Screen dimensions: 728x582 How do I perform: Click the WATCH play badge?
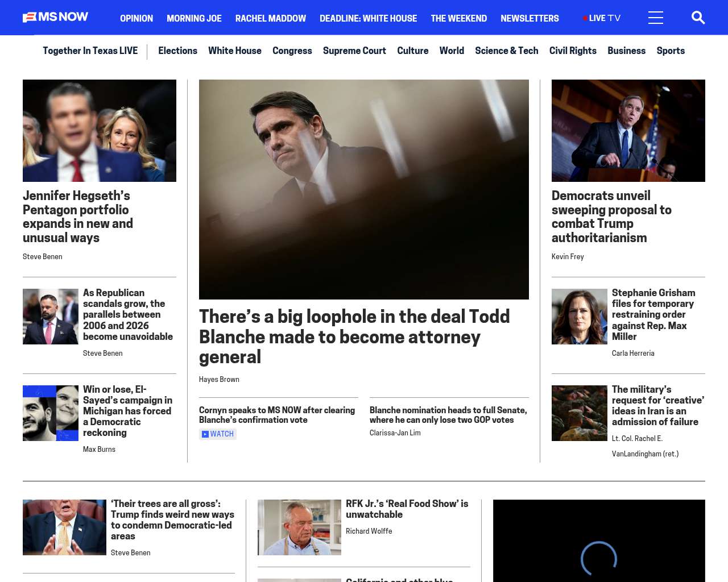[x=218, y=434]
